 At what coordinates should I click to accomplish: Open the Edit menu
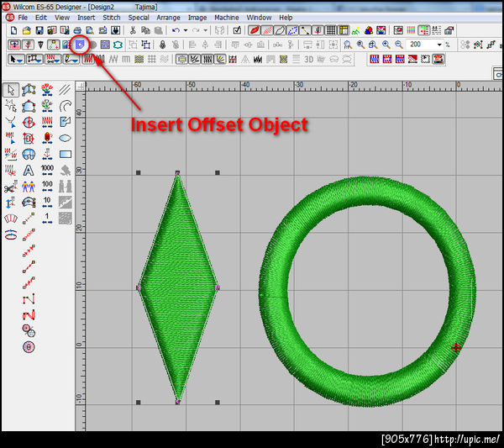(41, 18)
